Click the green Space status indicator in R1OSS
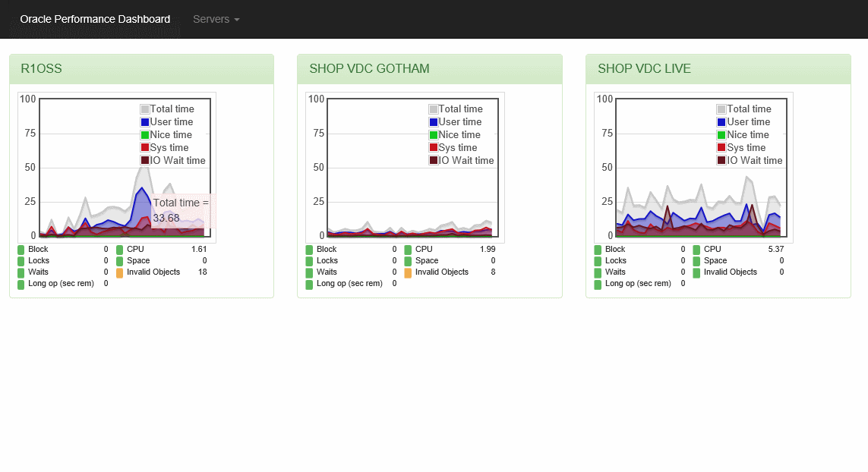The image size is (868, 472). tap(119, 261)
